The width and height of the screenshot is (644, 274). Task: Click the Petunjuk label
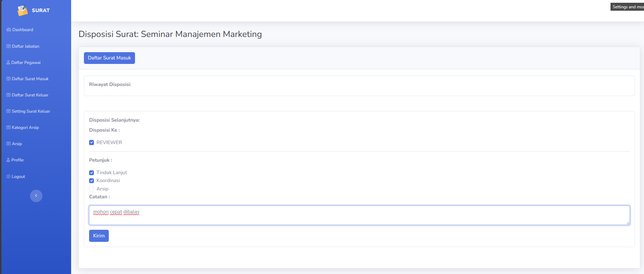coord(100,160)
